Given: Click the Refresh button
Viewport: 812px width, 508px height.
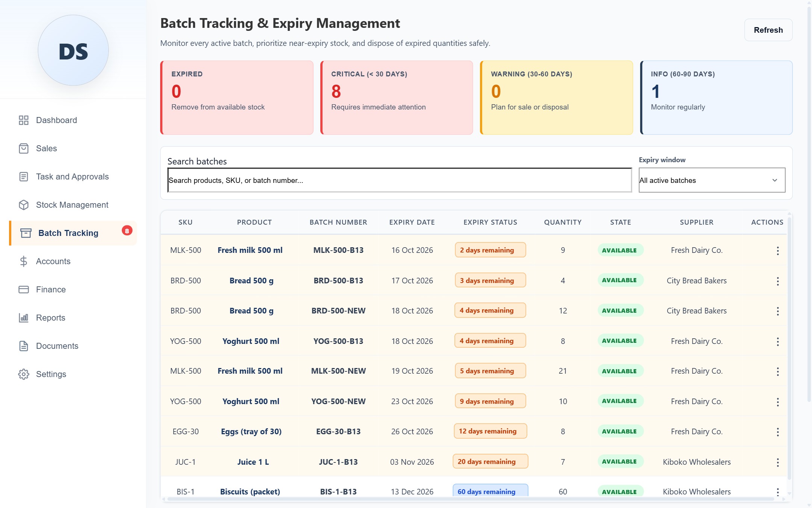Looking at the screenshot, I should 768,30.
